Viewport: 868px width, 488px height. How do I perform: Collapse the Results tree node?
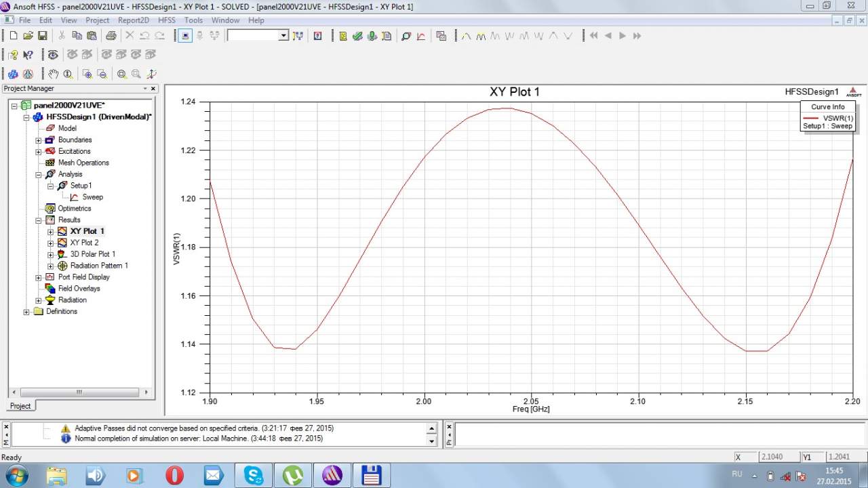[39, 220]
